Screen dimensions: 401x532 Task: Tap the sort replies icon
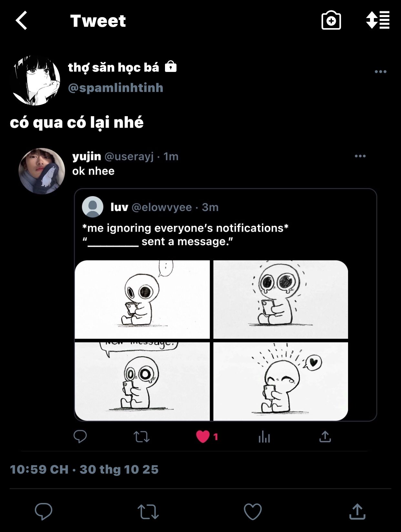pyautogui.click(x=377, y=20)
